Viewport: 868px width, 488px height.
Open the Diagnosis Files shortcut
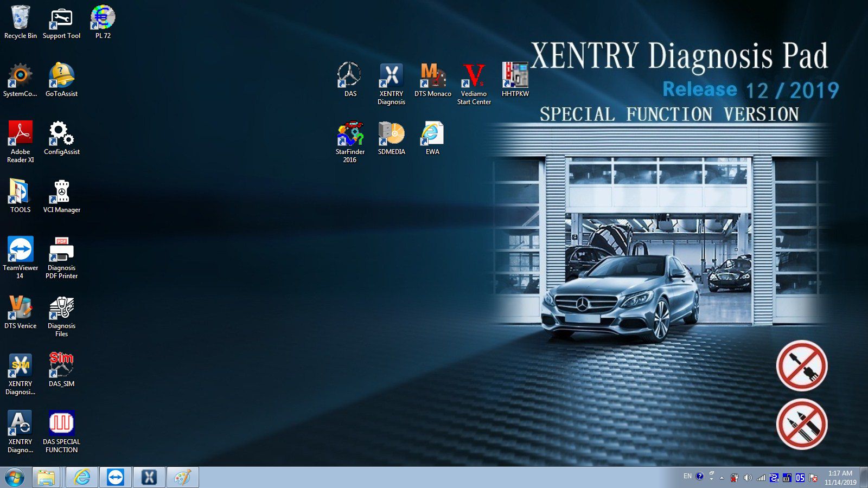61,316
